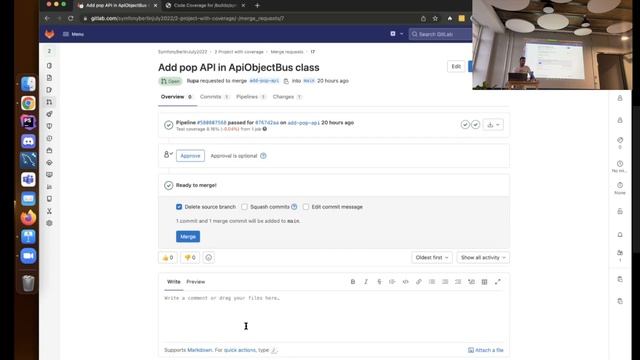Toggle full screen comment editor

(498, 282)
